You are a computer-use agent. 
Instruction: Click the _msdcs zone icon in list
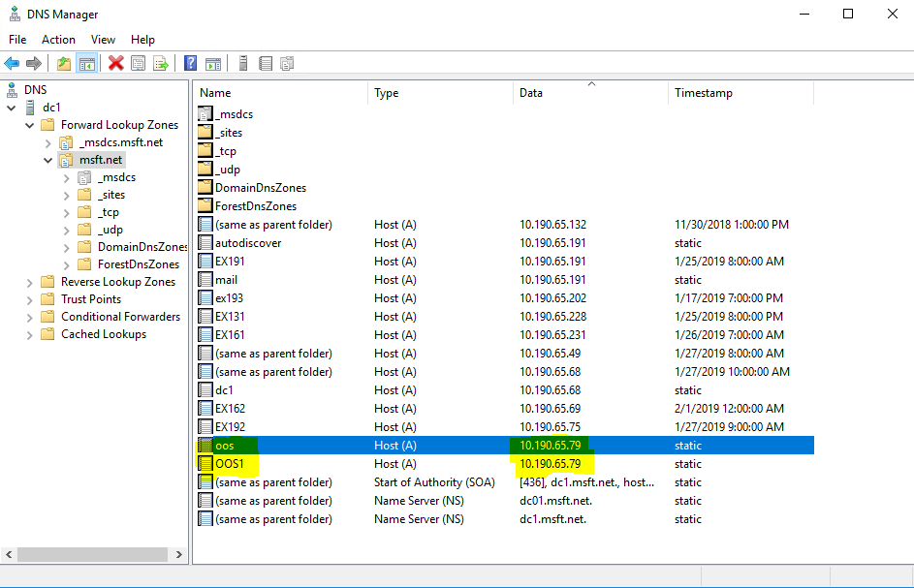point(205,114)
